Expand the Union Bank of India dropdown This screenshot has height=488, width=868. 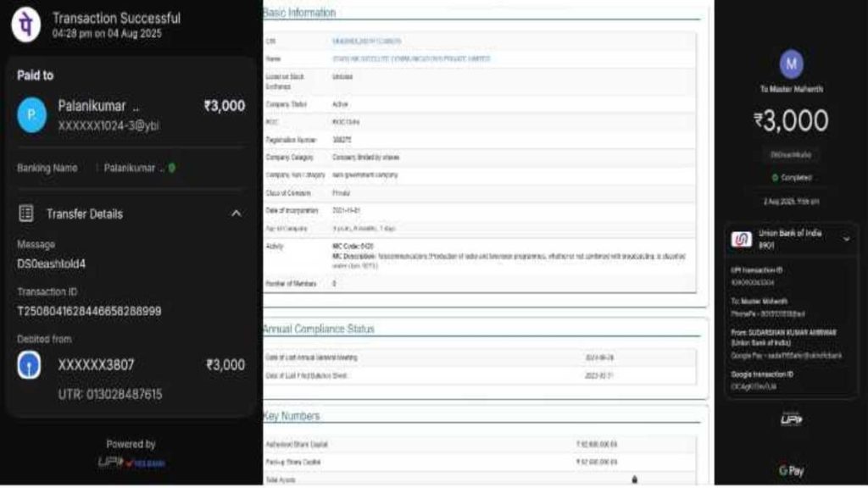pos(846,240)
